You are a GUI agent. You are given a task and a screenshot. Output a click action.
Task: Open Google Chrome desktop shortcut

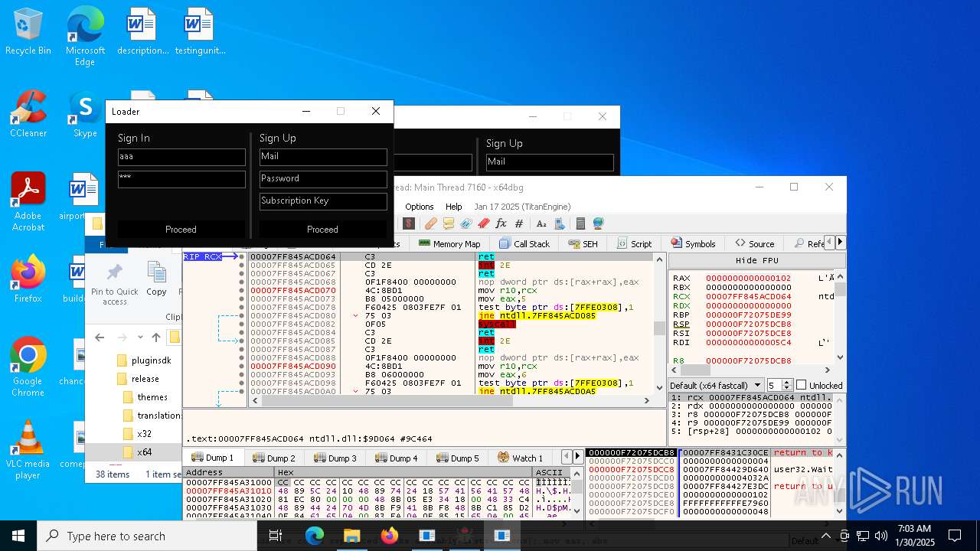point(28,367)
